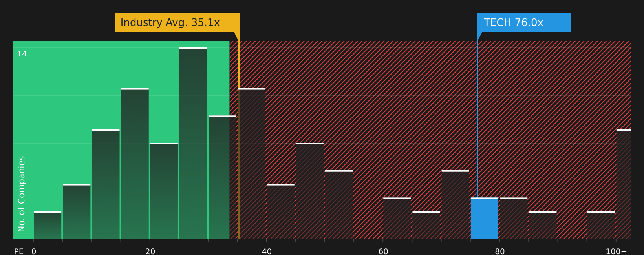Screen dimensions: 644x255
Task: Click the 100+ bar at the far right edge
Action: click(x=624, y=184)
